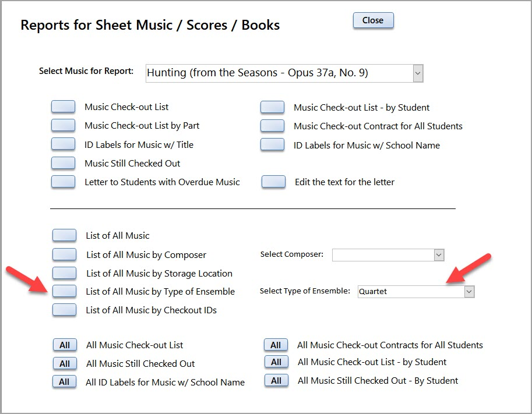The height and width of the screenshot is (414, 532).
Task: Open Music Check-out Contract for All Students
Action: tap(272, 126)
